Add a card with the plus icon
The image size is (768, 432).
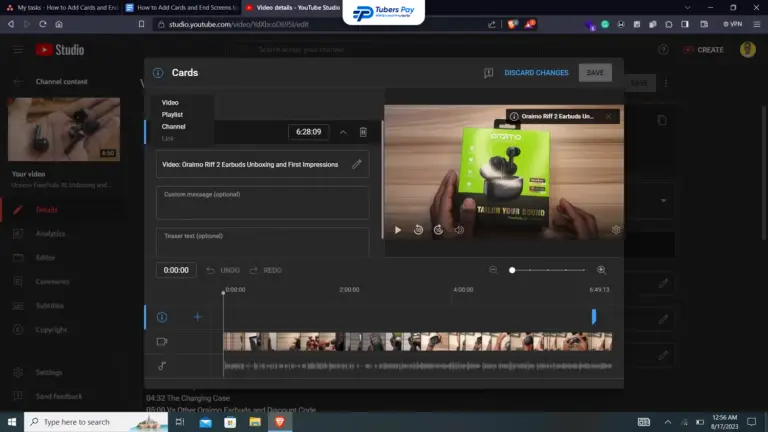coord(197,317)
